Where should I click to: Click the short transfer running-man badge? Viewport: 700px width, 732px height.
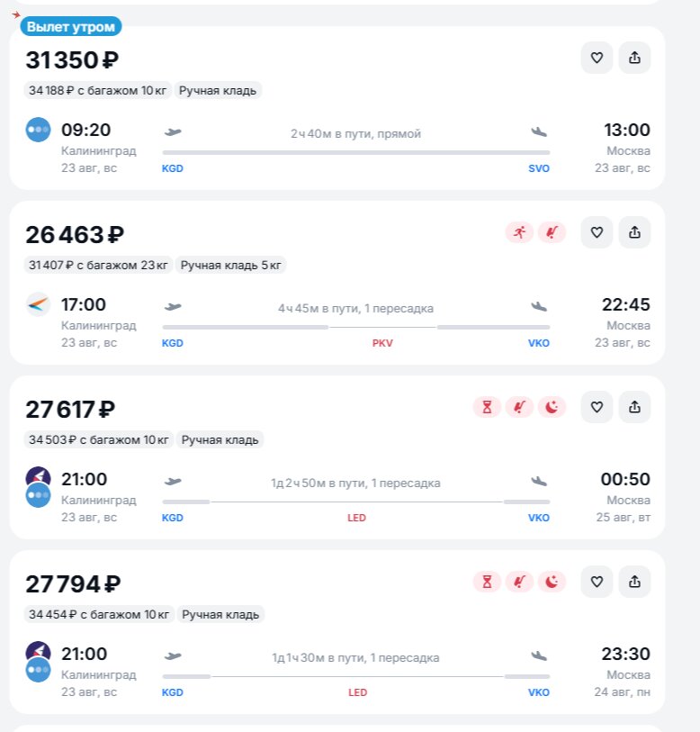pos(519,232)
